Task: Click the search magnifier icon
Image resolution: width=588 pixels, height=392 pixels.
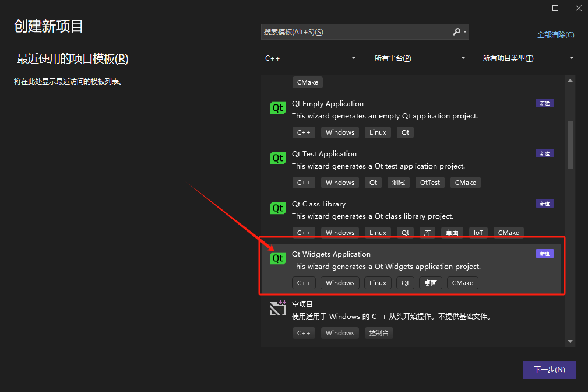Action: pyautogui.click(x=456, y=32)
